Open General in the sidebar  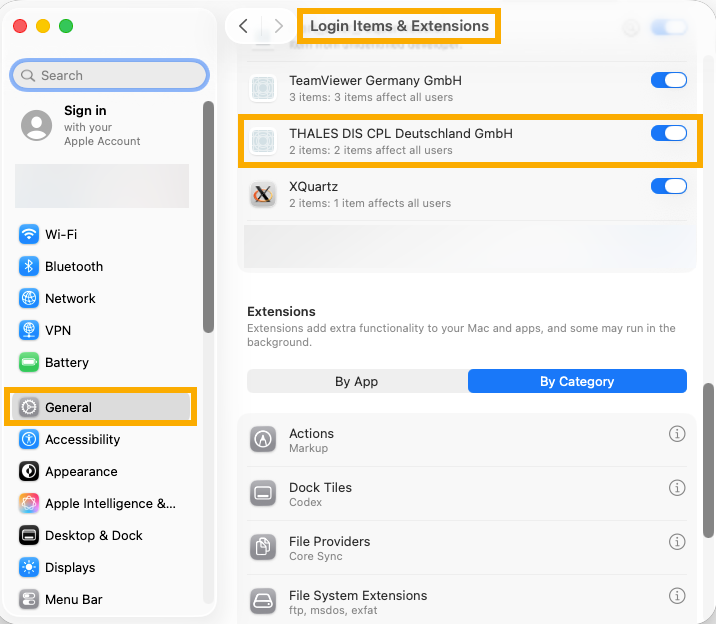[101, 407]
